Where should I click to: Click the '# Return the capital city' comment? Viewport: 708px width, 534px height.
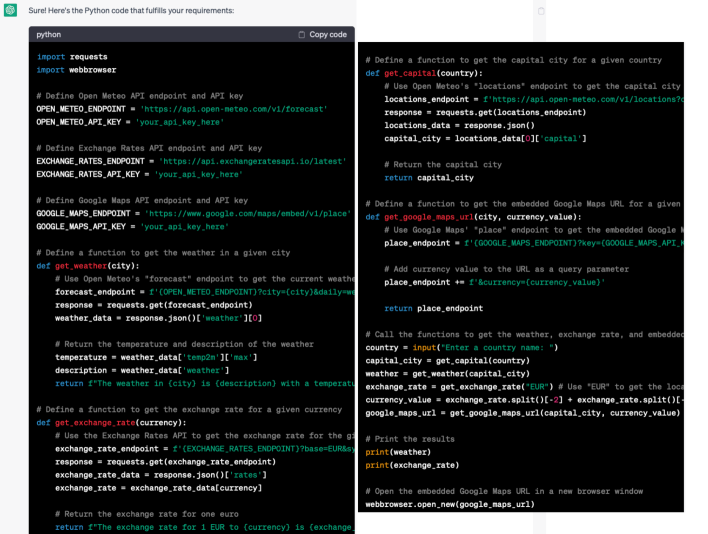pos(443,165)
